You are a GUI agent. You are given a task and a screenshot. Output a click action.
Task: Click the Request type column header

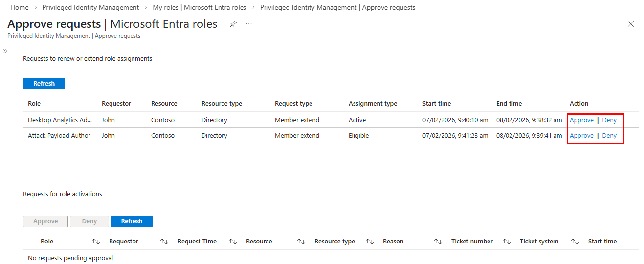(x=293, y=104)
